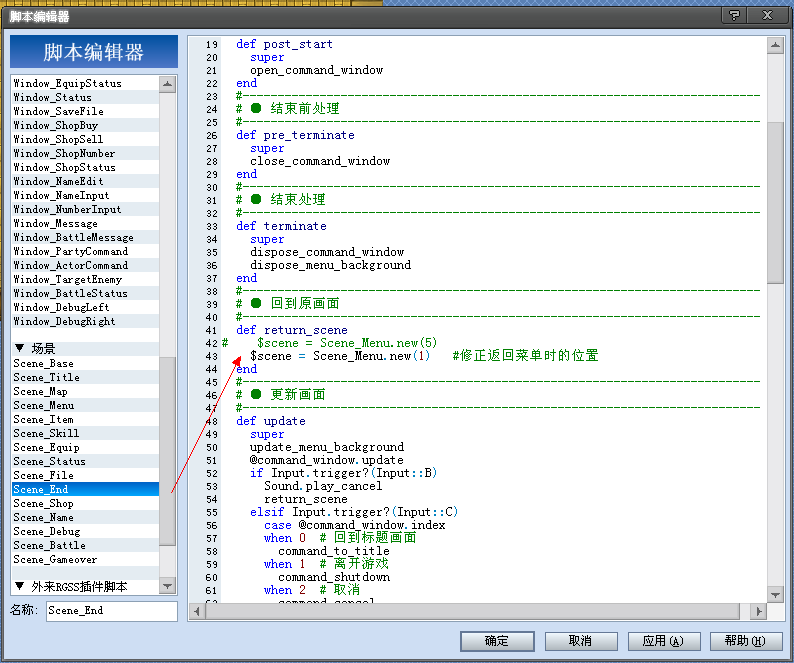This screenshot has height=663, width=794.
Task: Click the script list scroll up arrow
Action: [x=168, y=84]
